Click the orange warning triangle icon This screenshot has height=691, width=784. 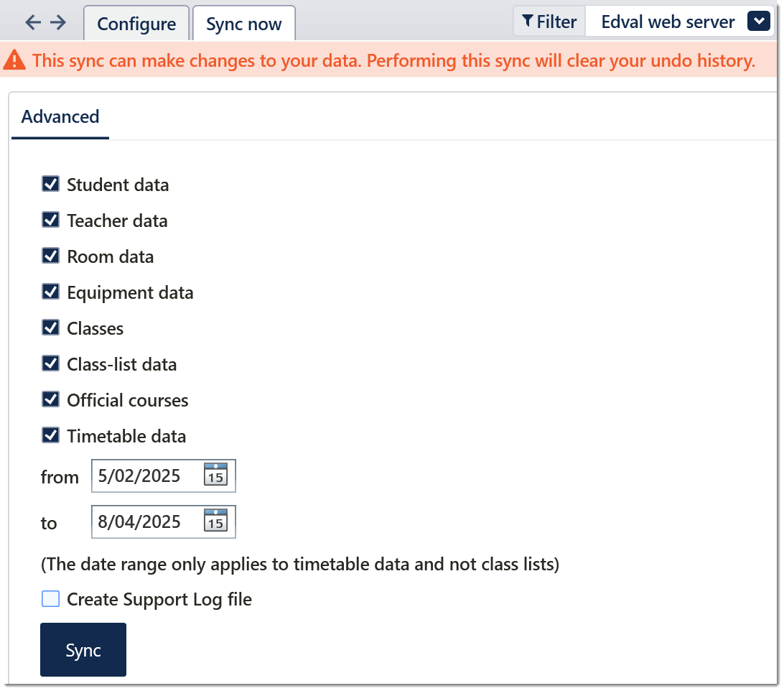pyautogui.click(x=16, y=62)
